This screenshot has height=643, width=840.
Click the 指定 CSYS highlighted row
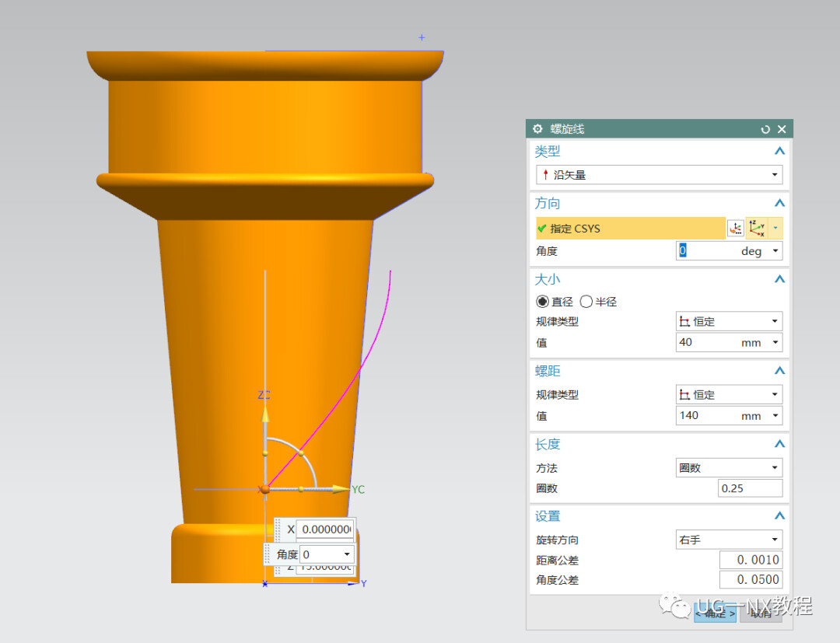click(x=631, y=229)
